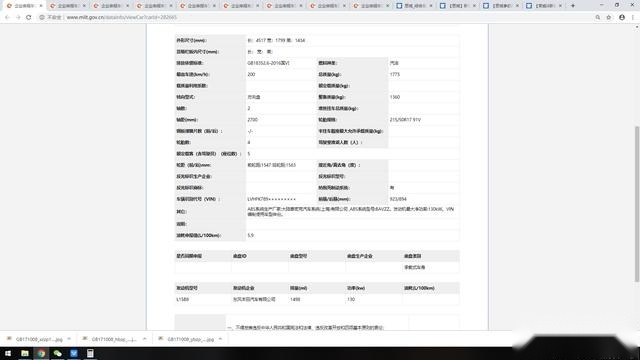Viewport: 640px width, 360px height.
Task: Click the vertical scrollbar thumb
Action: click(x=637, y=204)
